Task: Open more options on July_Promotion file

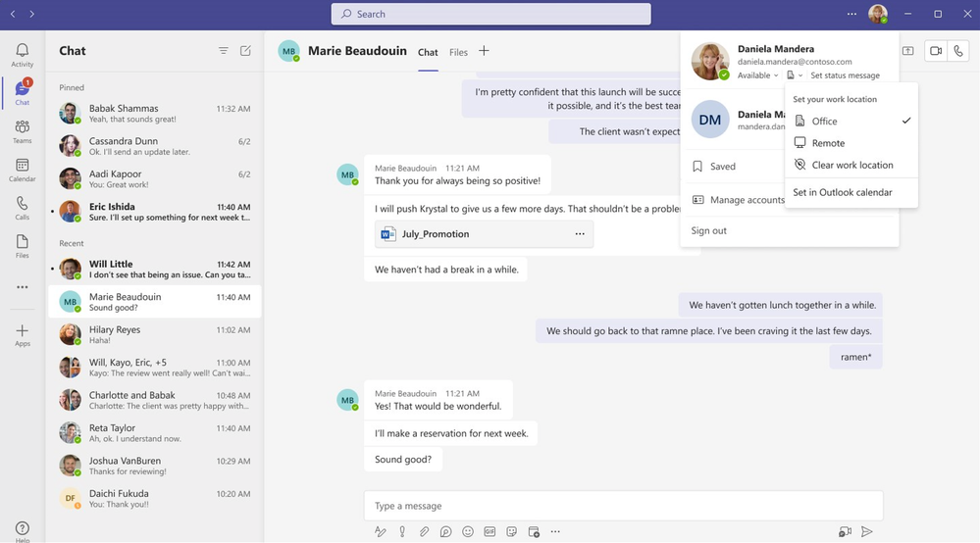Action: (x=580, y=234)
